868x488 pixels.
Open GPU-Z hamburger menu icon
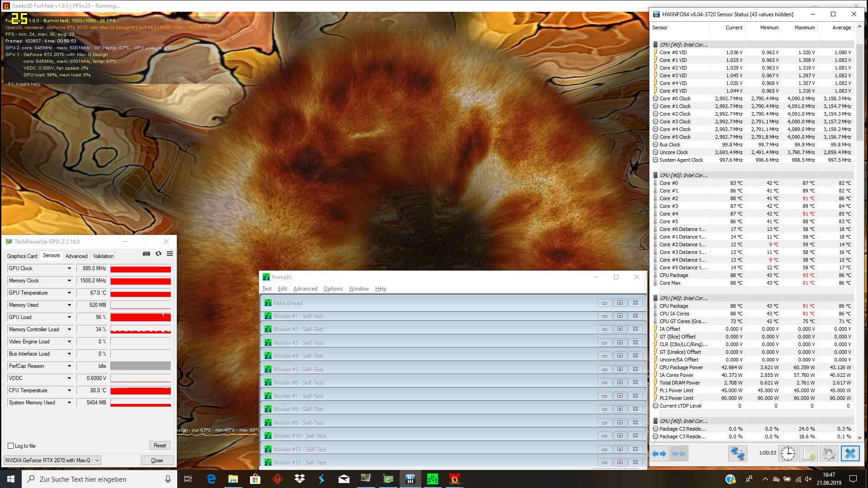170,253
